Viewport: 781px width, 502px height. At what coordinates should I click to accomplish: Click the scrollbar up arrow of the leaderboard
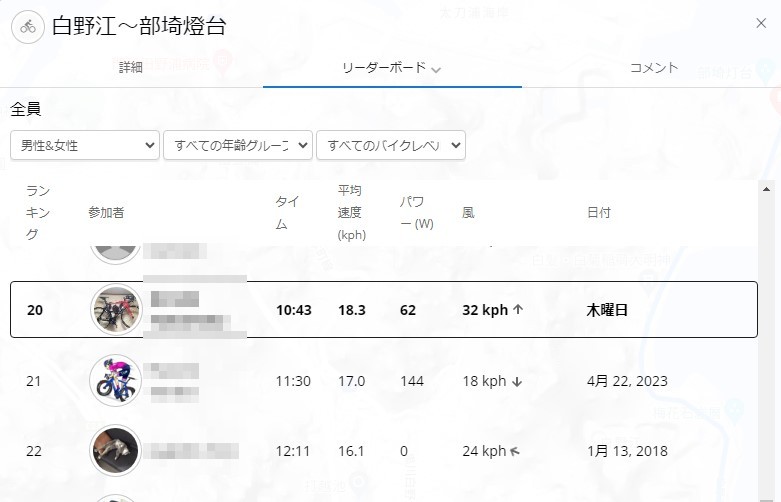[766, 188]
